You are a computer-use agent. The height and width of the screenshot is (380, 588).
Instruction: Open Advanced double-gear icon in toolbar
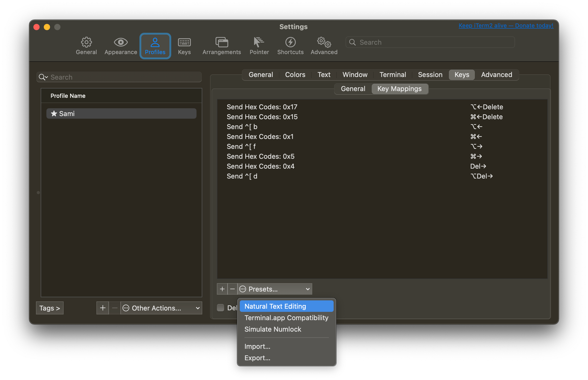[324, 42]
